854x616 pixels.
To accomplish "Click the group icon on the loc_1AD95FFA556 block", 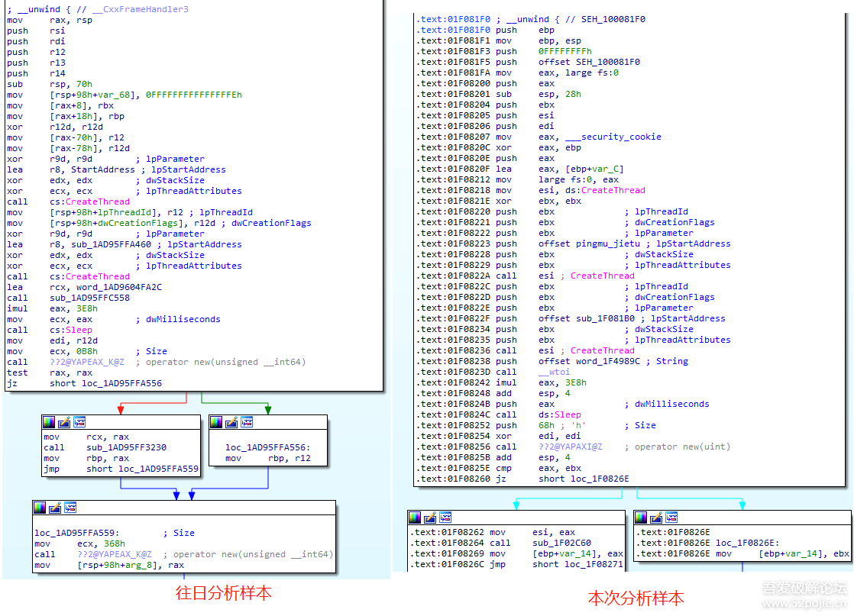I will pos(246,422).
